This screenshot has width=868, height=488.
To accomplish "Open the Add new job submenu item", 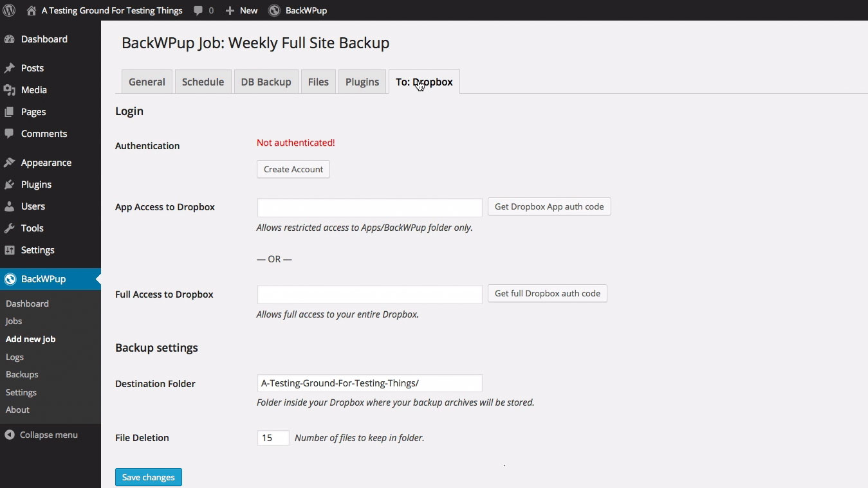I will click(30, 339).
